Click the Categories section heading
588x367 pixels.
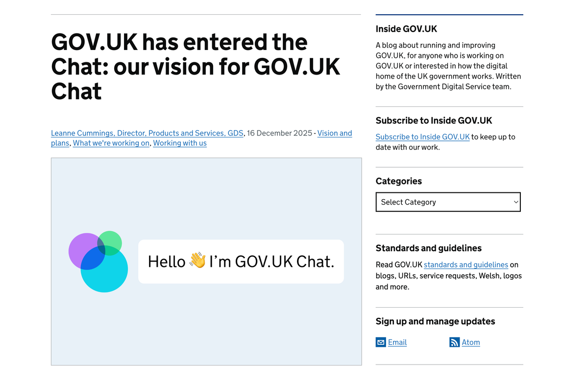coord(398,181)
